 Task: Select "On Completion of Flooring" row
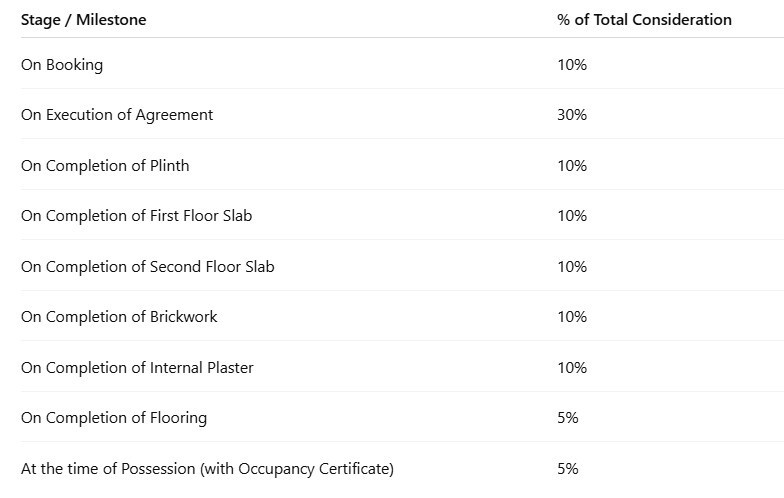coord(114,418)
